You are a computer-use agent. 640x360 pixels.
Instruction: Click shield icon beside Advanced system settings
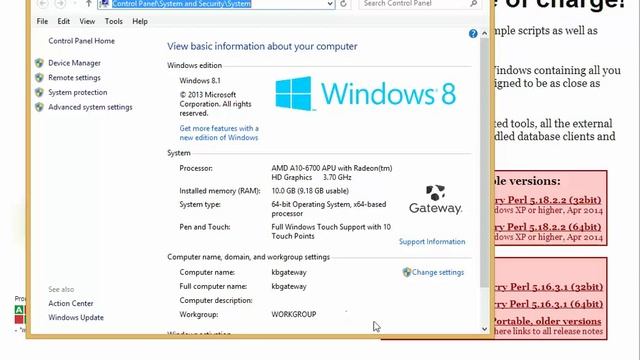(x=39, y=107)
